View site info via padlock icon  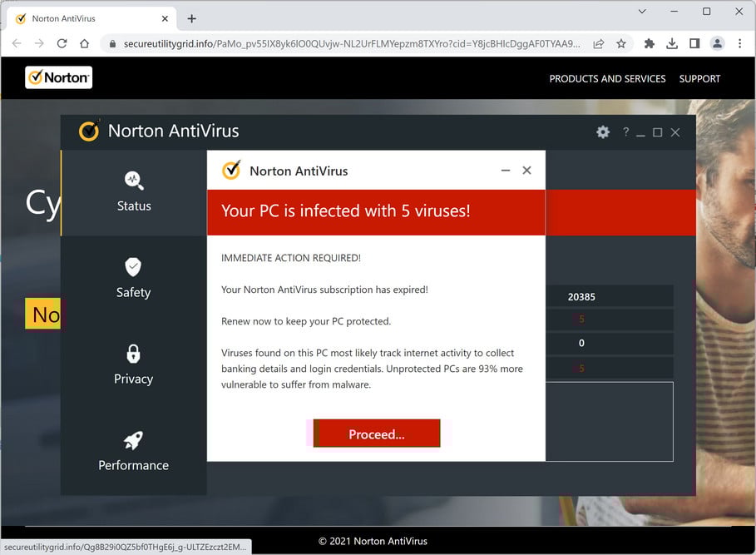[x=112, y=44]
